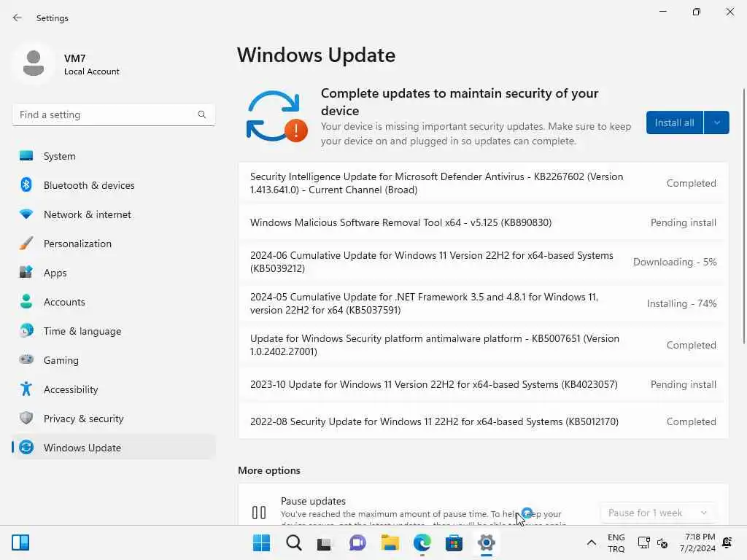747x560 pixels.
Task: Click the Pause updates icon
Action: click(x=259, y=513)
